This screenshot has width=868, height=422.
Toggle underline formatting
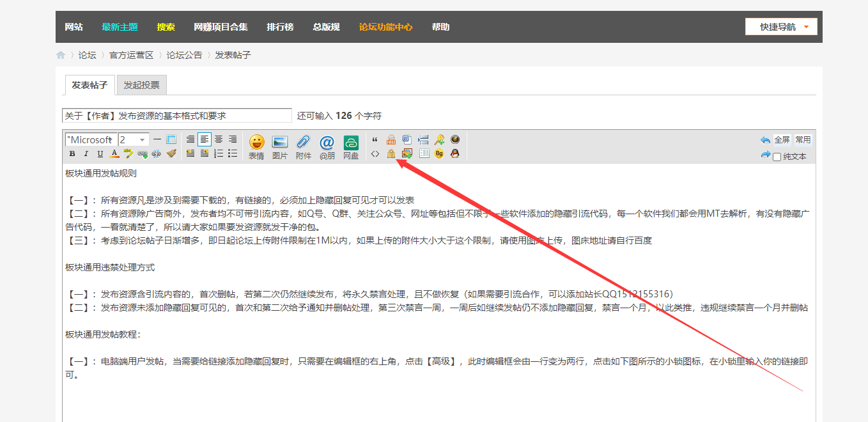pos(100,153)
